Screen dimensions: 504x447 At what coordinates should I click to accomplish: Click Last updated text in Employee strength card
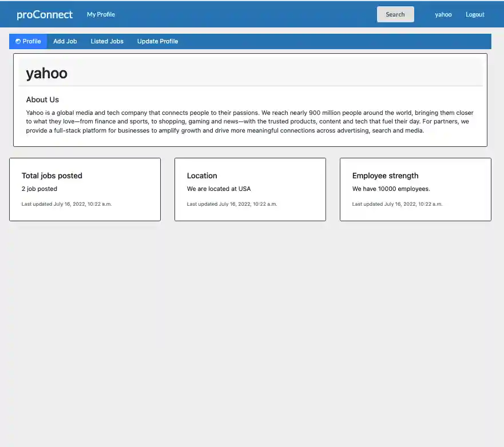click(397, 204)
